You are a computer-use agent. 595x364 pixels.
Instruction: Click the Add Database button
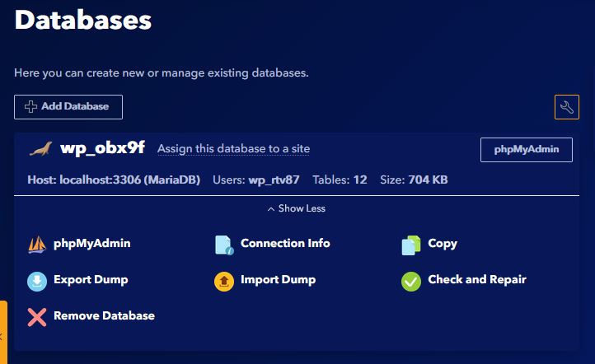tap(68, 107)
